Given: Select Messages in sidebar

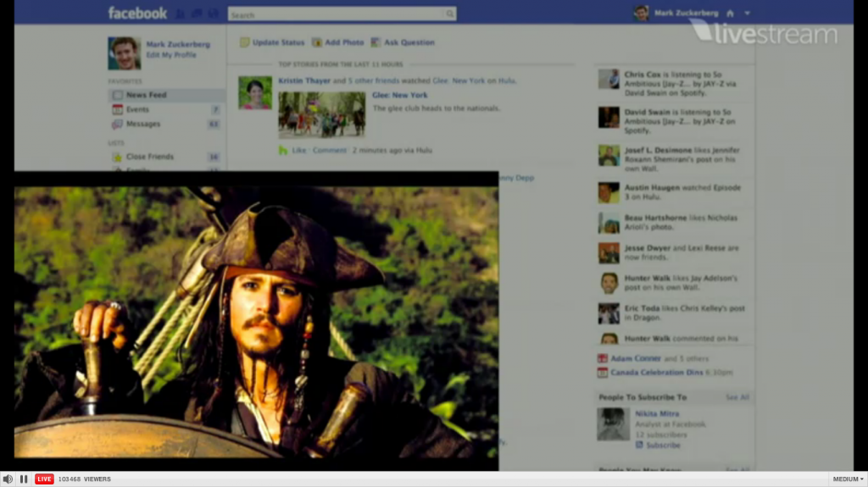Looking at the screenshot, I should point(167,124).
